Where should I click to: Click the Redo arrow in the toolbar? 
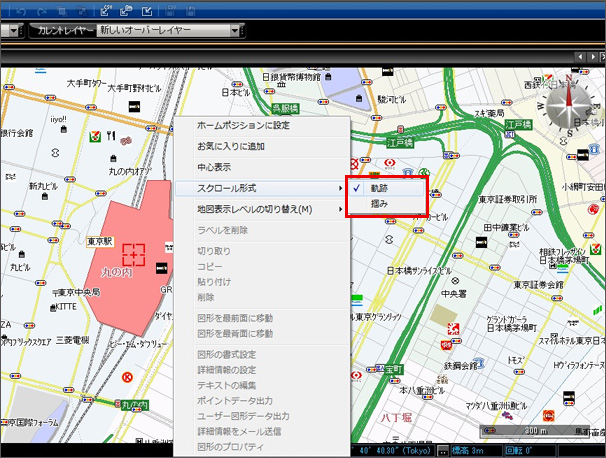click(41, 11)
